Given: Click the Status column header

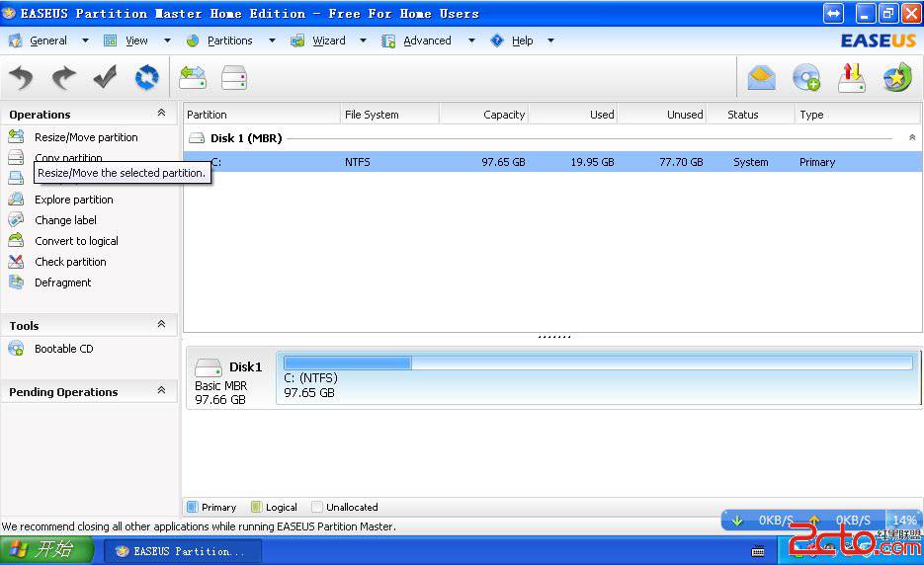Looking at the screenshot, I should (x=751, y=115).
